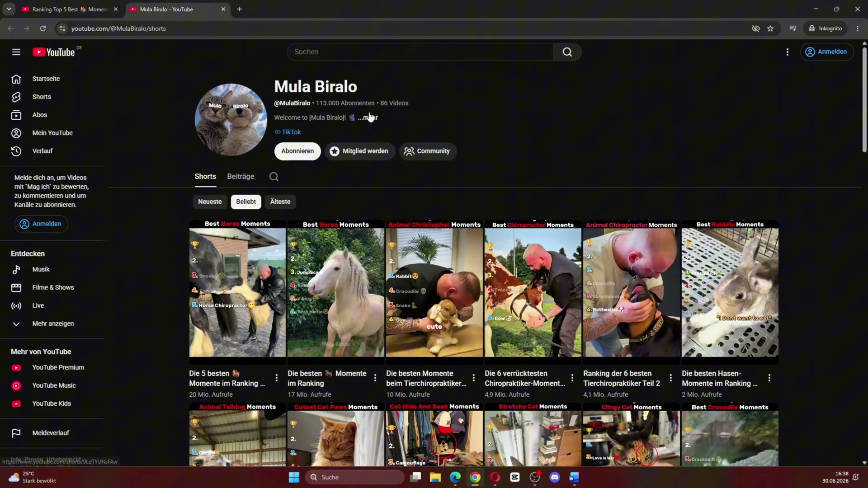Click the Windows taskbar search box

[355, 477]
